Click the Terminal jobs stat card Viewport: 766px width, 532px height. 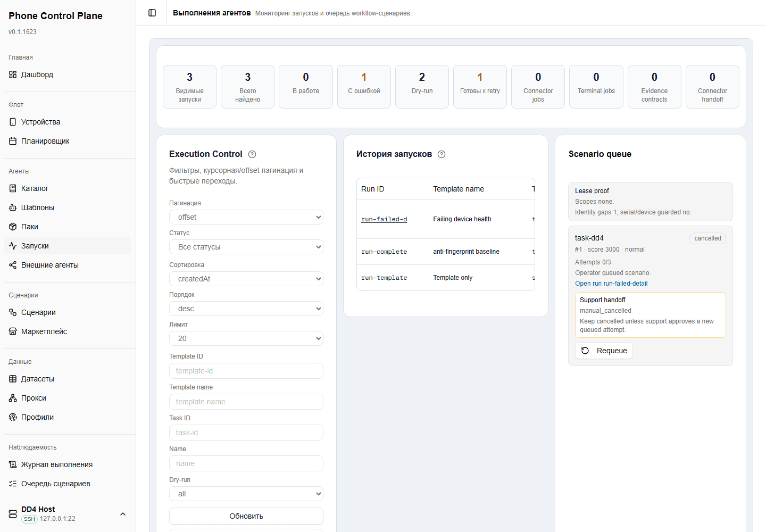pos(596,87)
